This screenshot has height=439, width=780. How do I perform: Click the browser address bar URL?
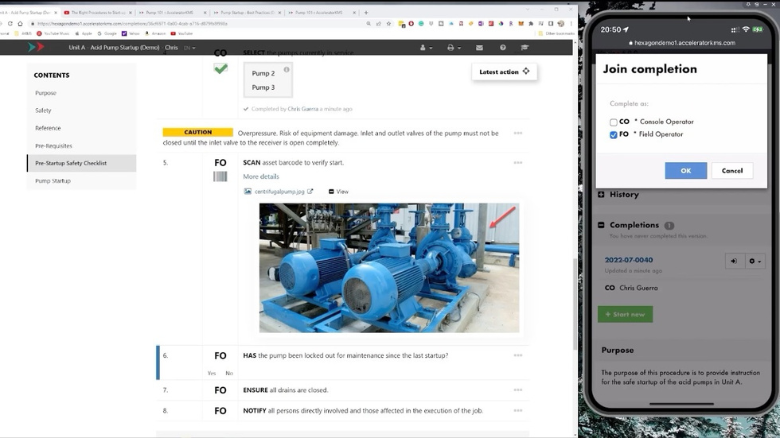pyautogui.click(x=132, y=23)
